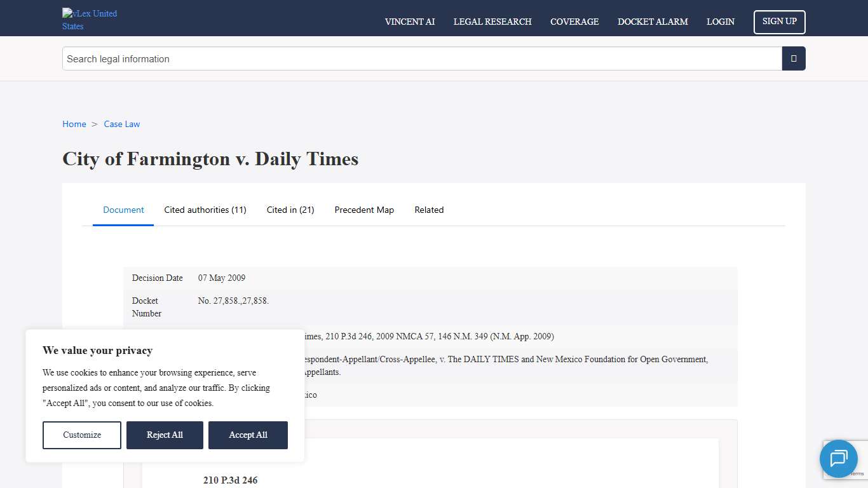Screen dimensions: 868x488
Task: Switch to the Document tab
Action: point(123,210)
